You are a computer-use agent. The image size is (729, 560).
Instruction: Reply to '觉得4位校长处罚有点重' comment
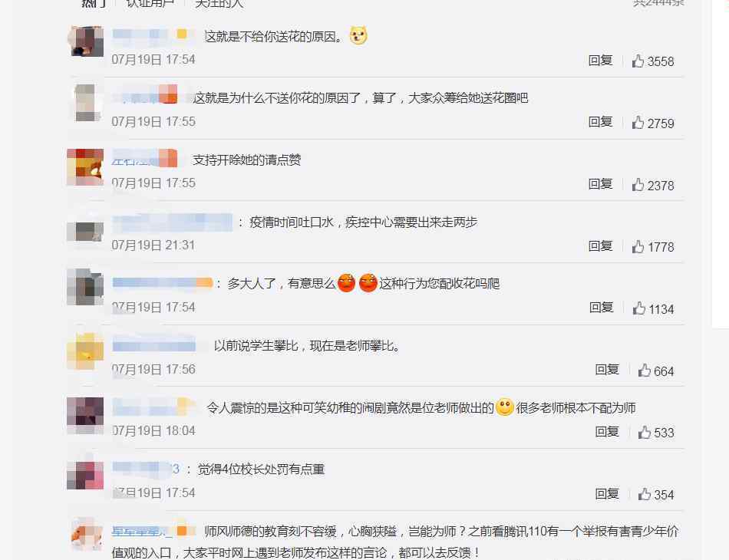pyautogui.click(x=607, y=493)
